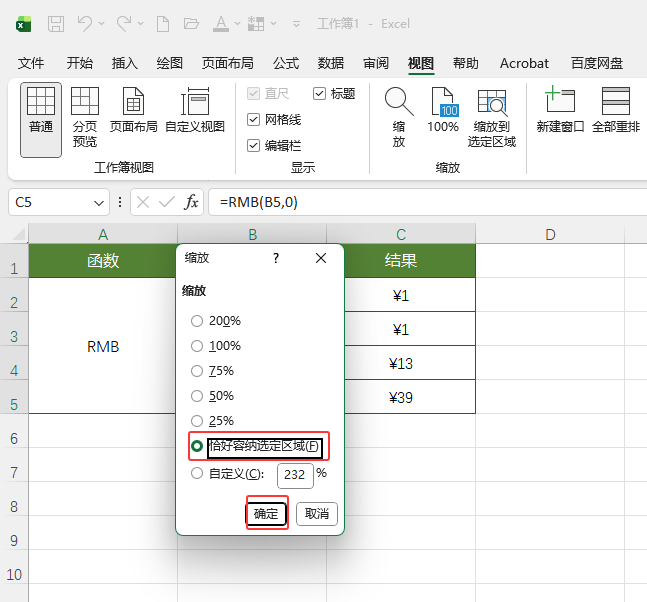Viewport: 647px width, 602px height.
Task: Confirm formula entry with checkmark icon
Action: [x=167, y=202]
